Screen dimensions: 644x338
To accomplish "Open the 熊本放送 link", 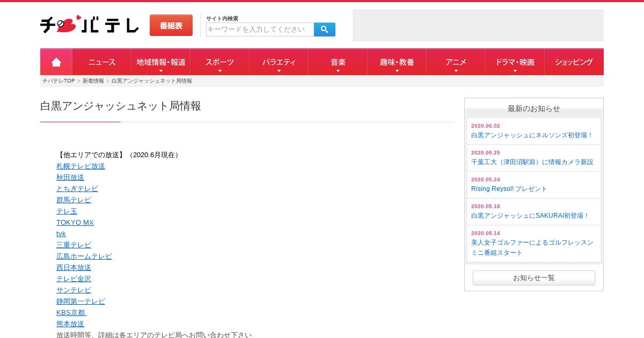I will point(70,324).
